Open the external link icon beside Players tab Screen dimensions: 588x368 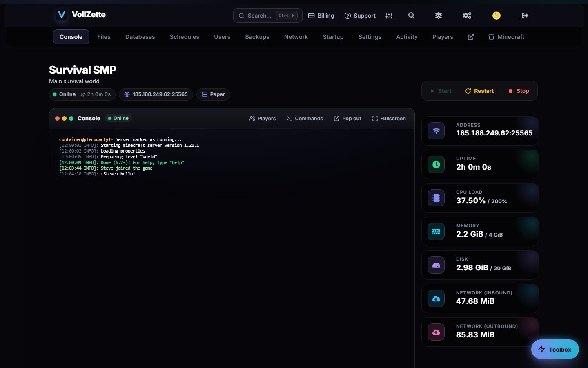pos(471,37)
